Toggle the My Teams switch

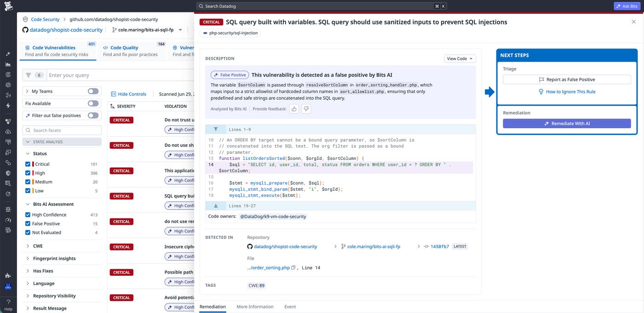(x=93, y=91)
